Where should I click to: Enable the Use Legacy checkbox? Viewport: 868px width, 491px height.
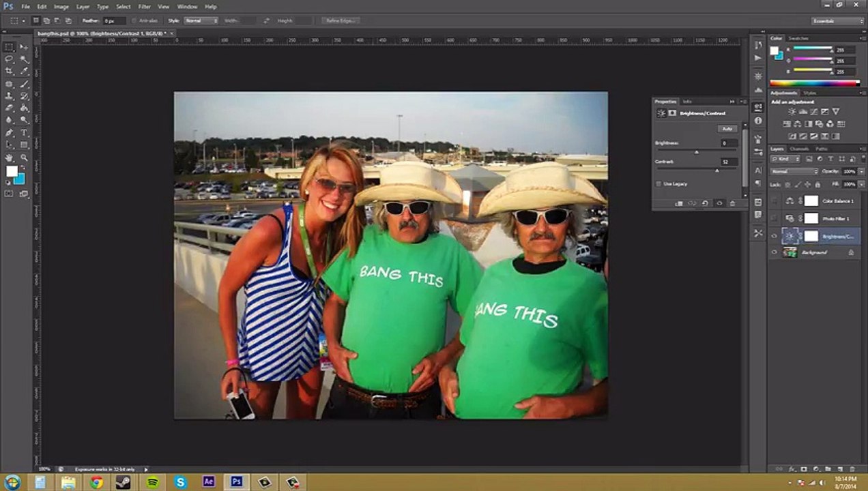[x=659, y=184]
